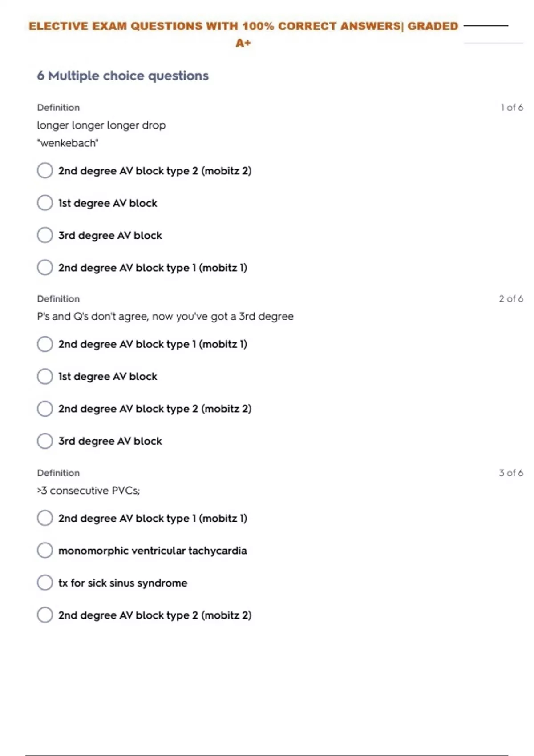
Task: Click the '3 of 6' question counter
Action: [510, 473]
